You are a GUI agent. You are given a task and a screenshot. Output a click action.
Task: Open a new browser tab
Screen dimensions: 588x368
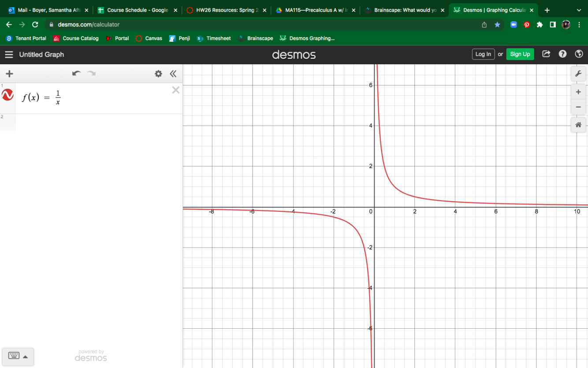pos(547,10)
